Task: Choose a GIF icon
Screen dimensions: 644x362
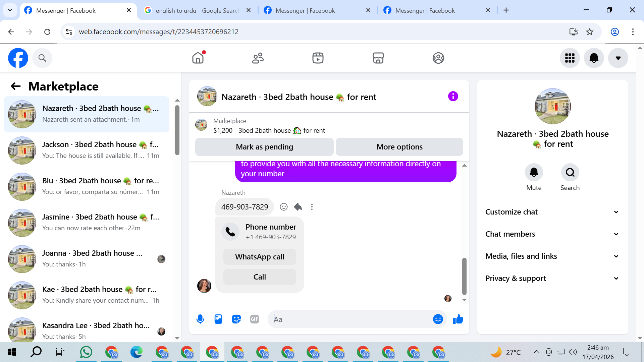Action: 255,319
